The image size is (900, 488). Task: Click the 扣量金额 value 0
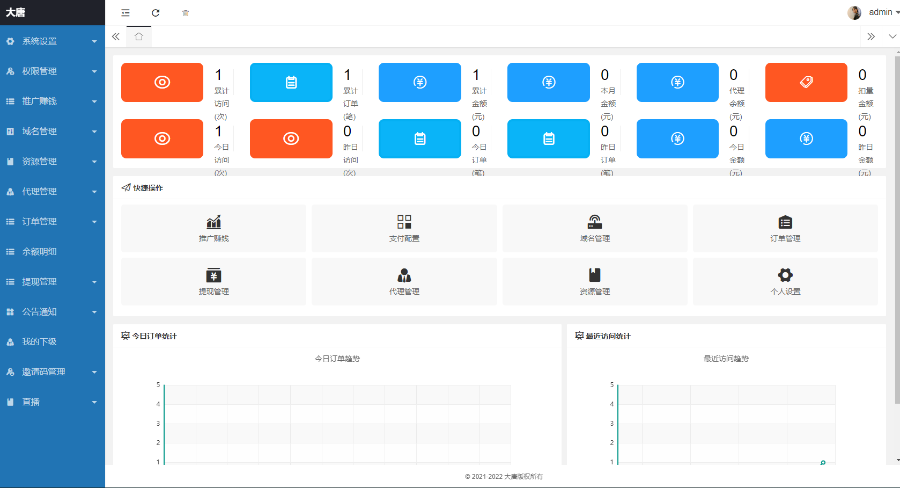[862, 75]
